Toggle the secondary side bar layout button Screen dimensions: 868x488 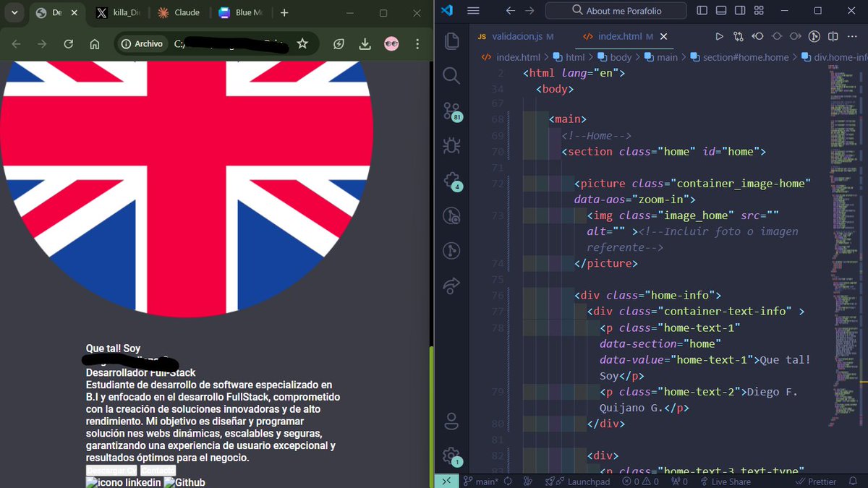740,10
